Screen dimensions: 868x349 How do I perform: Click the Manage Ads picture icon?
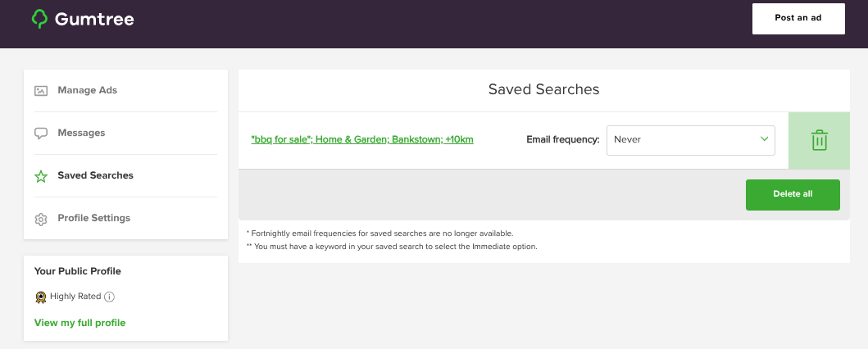(x=41, y=91)
